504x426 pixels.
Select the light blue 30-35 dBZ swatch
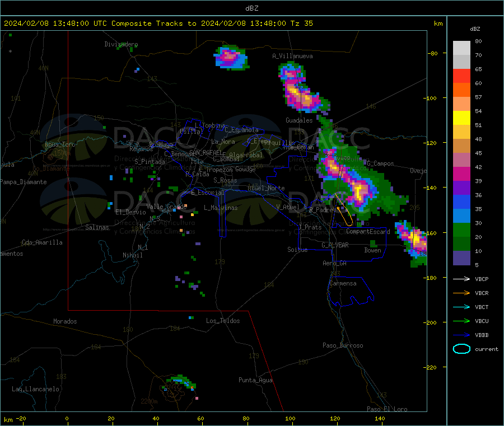click(461, 216)
